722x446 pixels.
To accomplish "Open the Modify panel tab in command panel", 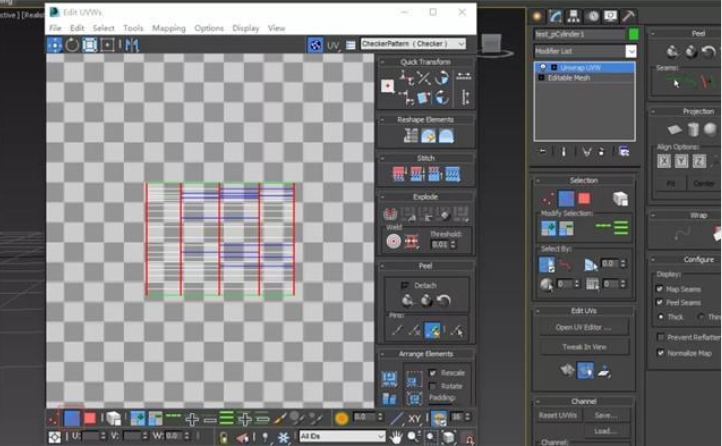I will point(555,16).
